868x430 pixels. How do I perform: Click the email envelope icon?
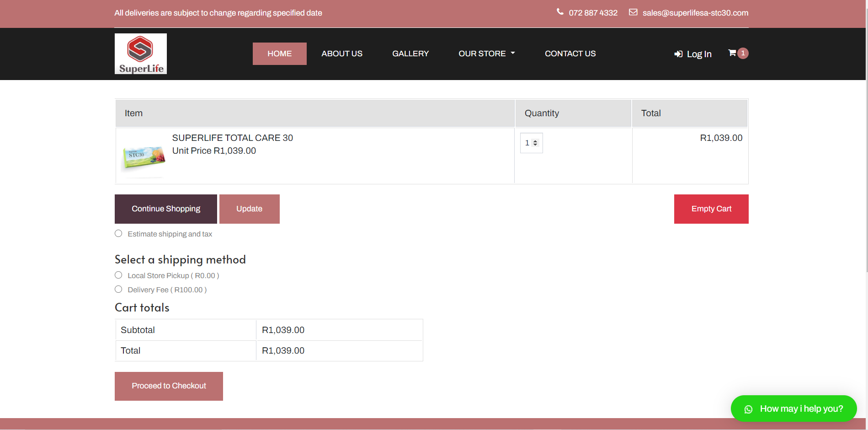pyautogui.click(x=633, y=12)
